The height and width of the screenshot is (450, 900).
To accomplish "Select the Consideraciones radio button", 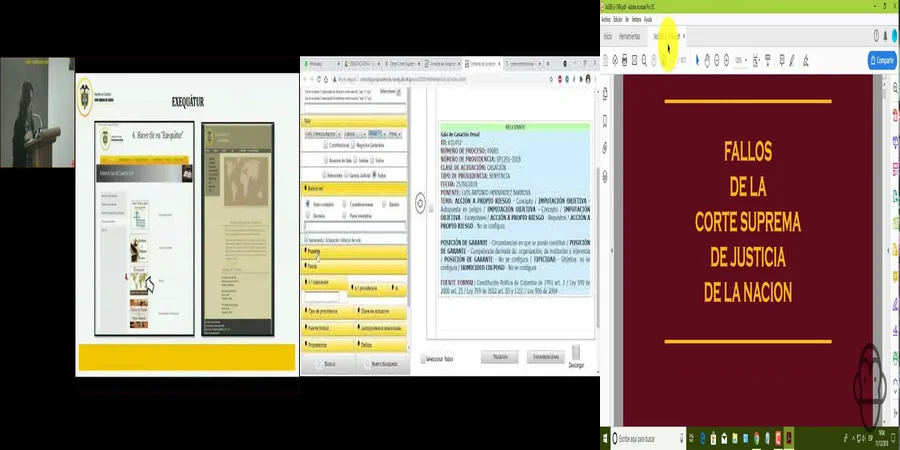I will point(344,204).
